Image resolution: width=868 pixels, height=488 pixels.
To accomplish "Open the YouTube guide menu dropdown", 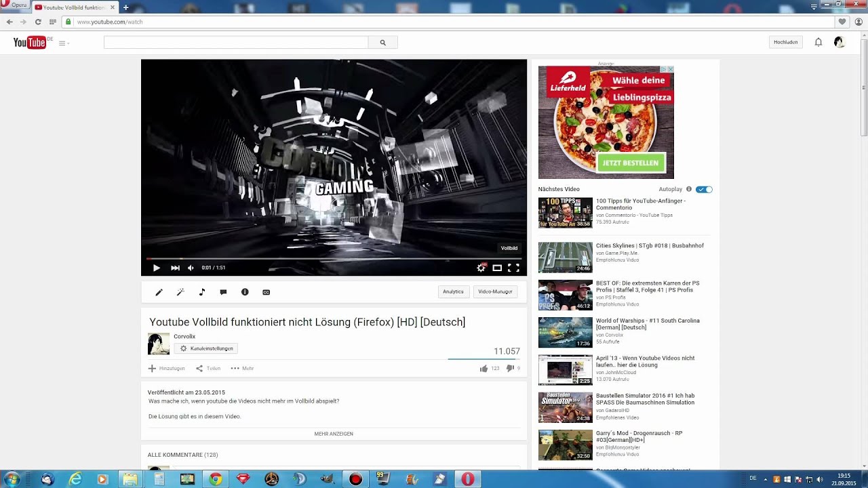I will 64,43.
